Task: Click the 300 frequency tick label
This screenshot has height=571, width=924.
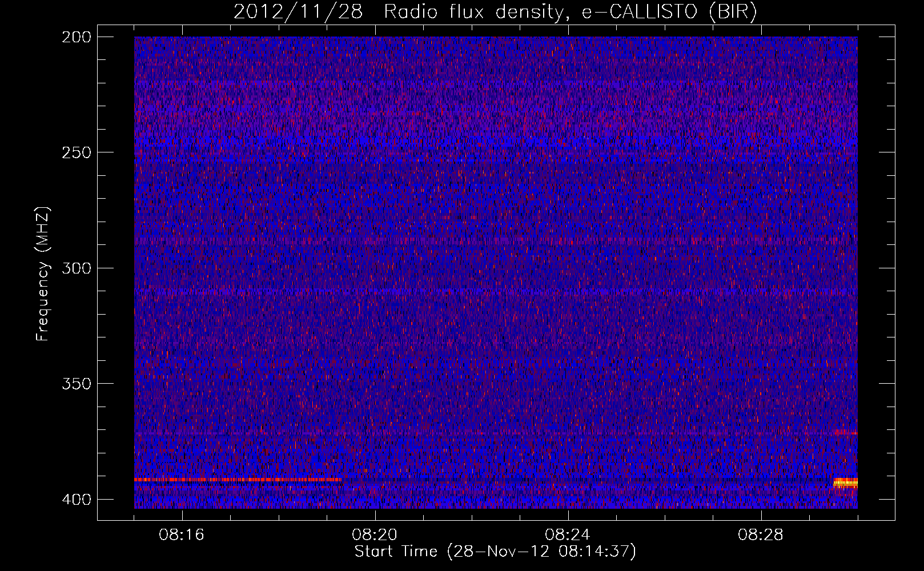Action: click(x=76, y=268)
